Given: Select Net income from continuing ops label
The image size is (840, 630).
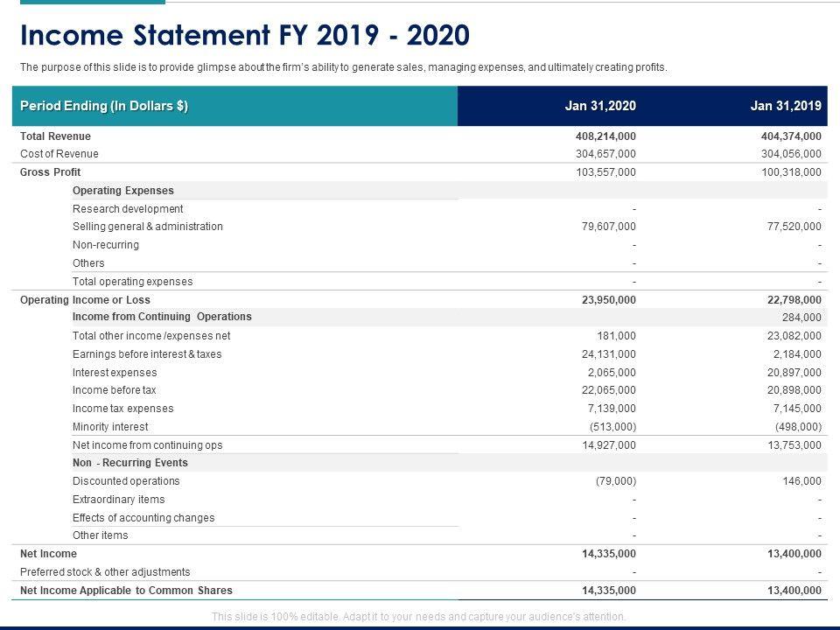Looking at the screenshot, I should 147,444.
